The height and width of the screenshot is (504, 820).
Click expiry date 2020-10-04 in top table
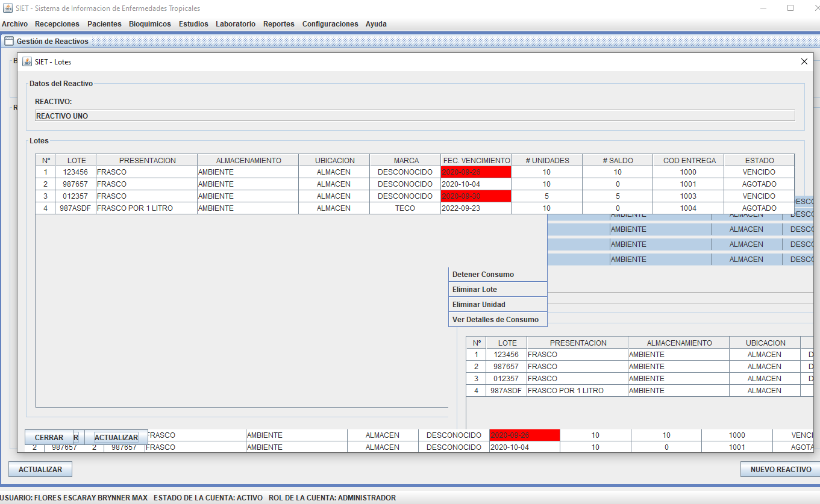tap(476, 184)
